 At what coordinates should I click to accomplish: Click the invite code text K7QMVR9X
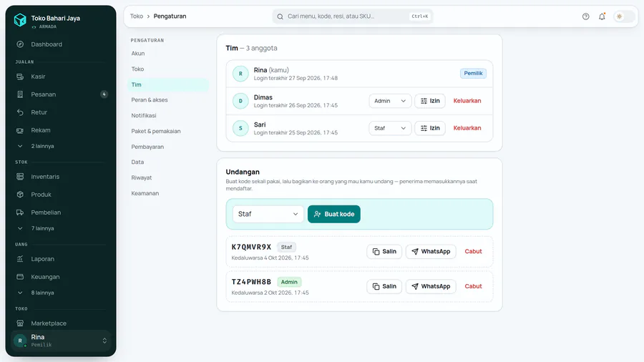coord(251,247)
